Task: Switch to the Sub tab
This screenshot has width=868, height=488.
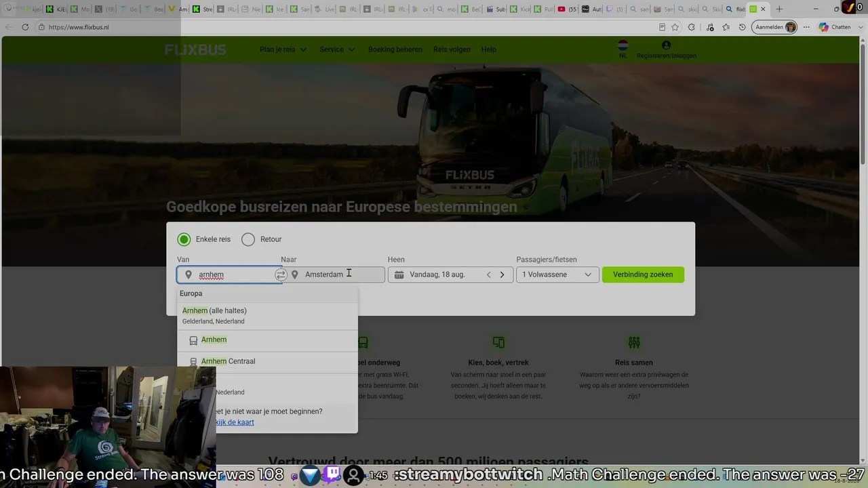Action: [496, 9]
